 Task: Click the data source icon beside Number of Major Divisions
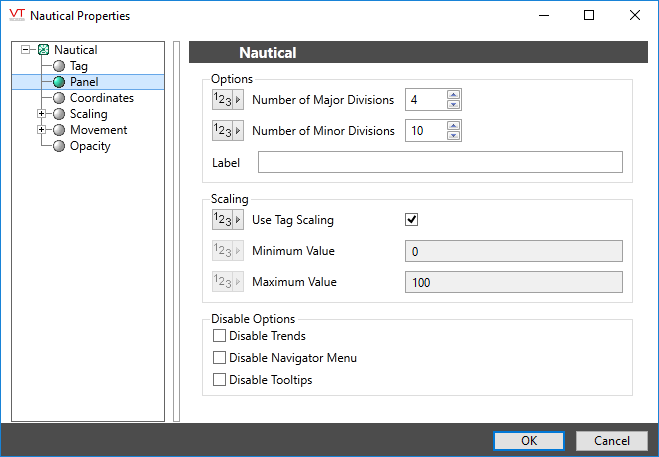click(227, 99)
